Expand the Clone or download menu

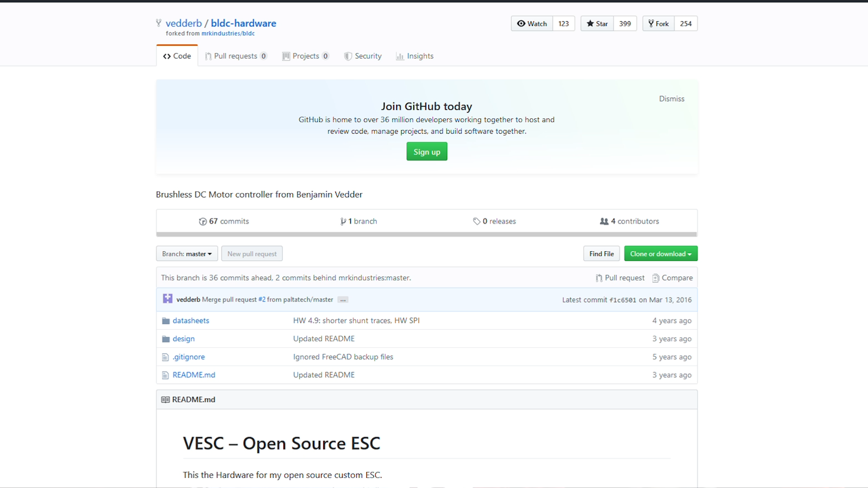[x=660, y=254]
